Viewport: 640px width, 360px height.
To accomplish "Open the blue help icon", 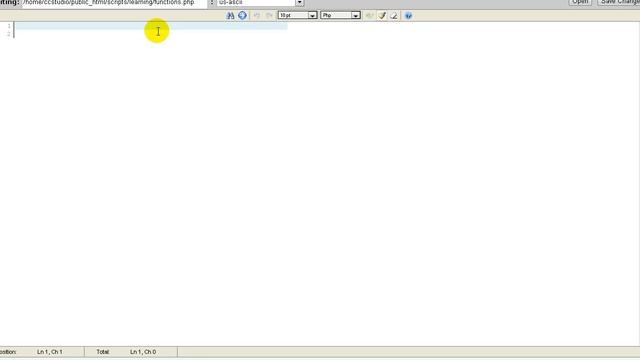I will pos(408,16).
